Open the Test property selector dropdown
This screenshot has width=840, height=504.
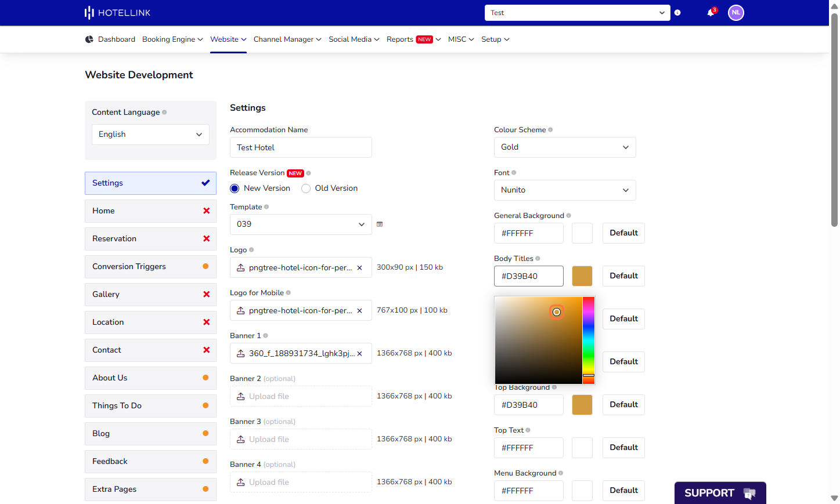click(x=578, y=13)
